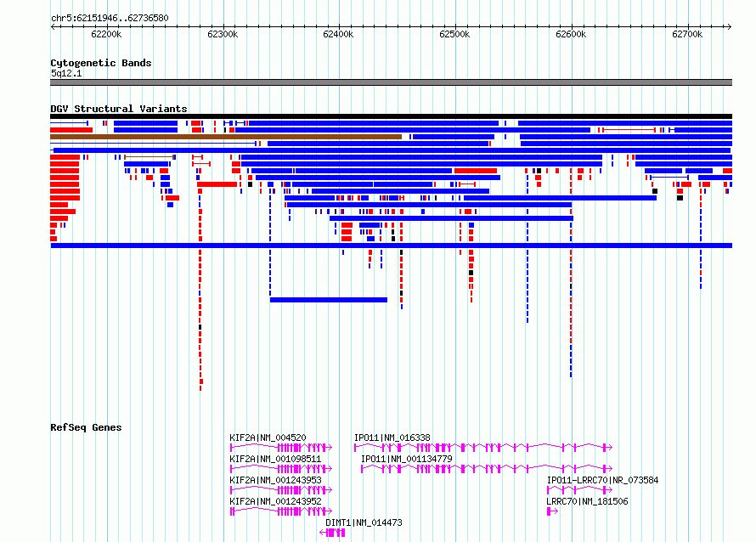Click the DIMT1 magenta gene glyph

click(x=332, y=533)
